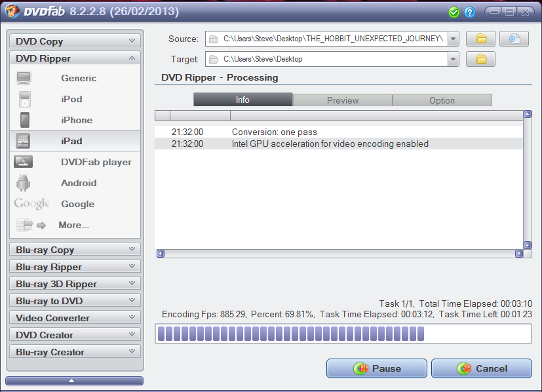This screenshot has height=392, width=542.
Task: Browse for target folder icon
Action: [480, 59]
